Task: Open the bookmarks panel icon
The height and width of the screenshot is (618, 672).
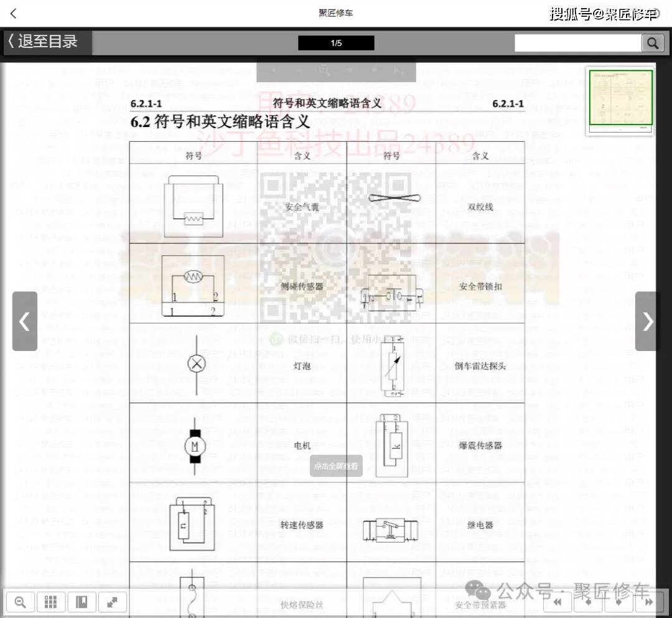Action: (x=82, y=602)
